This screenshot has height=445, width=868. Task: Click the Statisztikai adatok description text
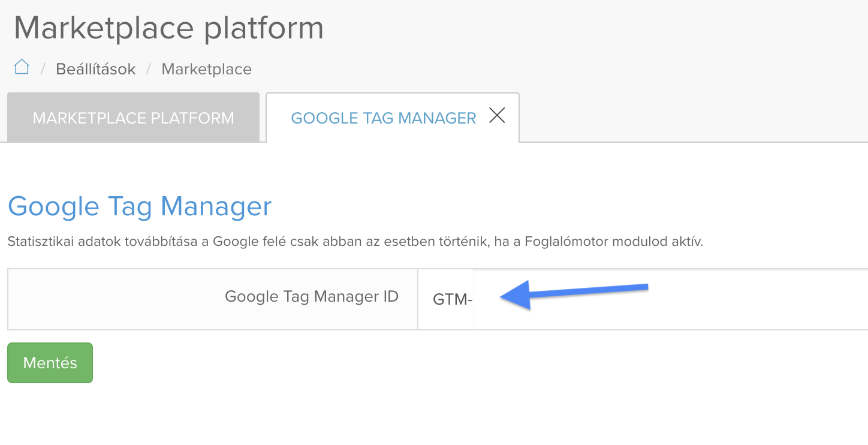(x=355, y=242)
